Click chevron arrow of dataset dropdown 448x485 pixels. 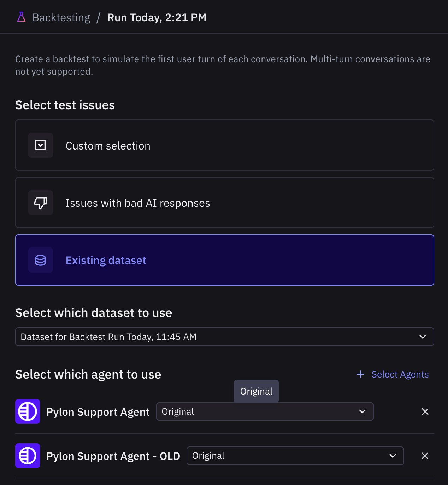coord(423,337)
